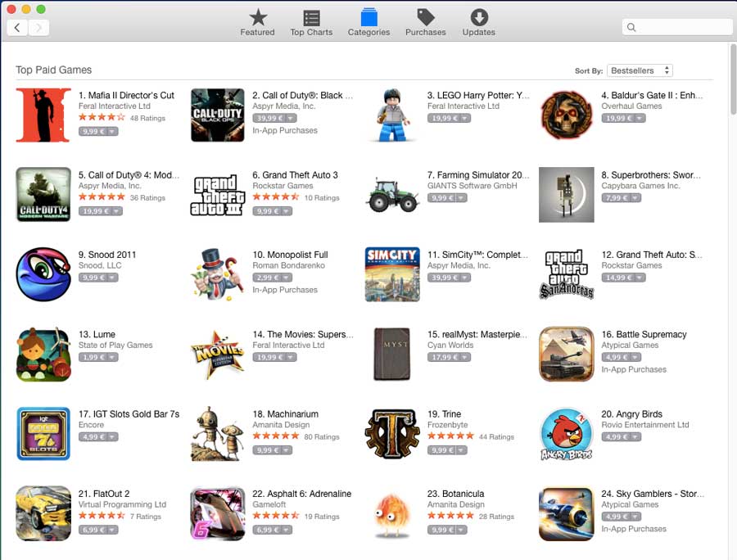
Task: Open the Sort By Bestsellers dropdown
Action: [x=640, y=70]
